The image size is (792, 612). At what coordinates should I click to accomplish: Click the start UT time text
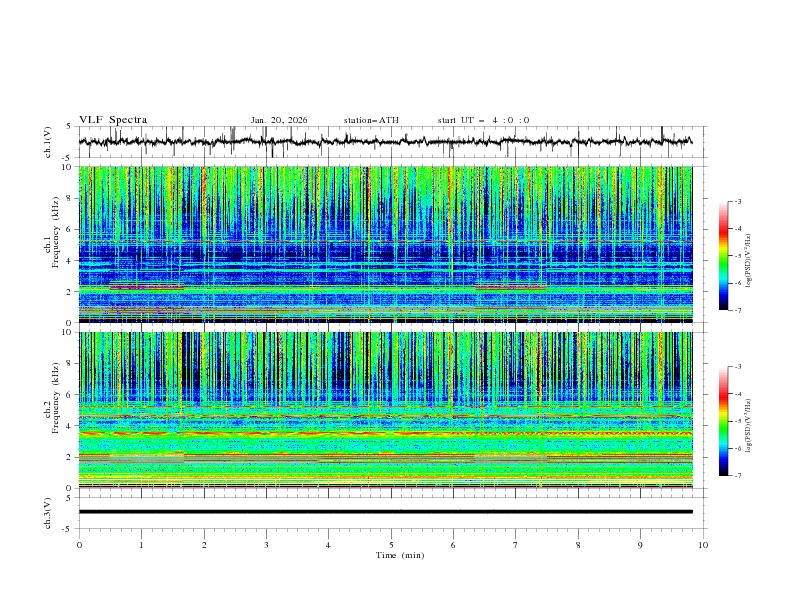coord(483,120)
